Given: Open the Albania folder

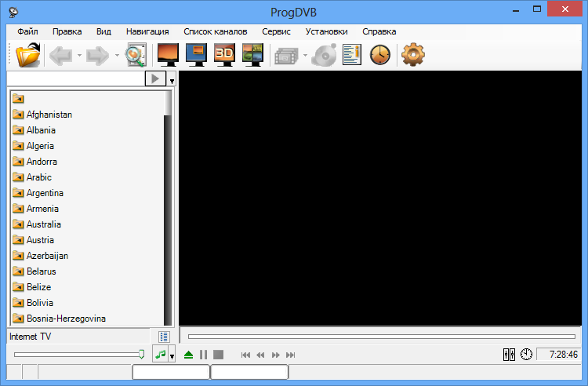Looking at the screenshot, I should (x=34, y=130).
